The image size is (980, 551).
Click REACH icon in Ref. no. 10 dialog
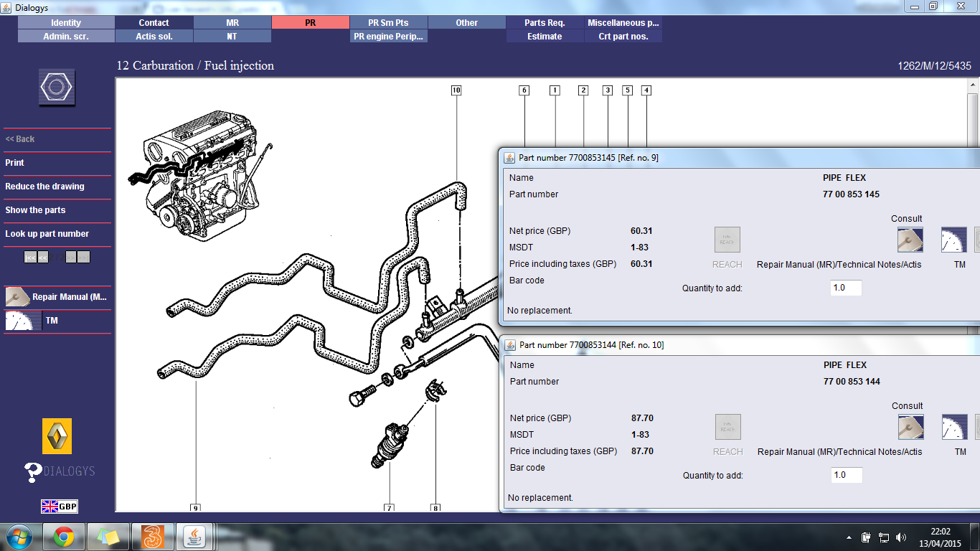pos(727,427)
